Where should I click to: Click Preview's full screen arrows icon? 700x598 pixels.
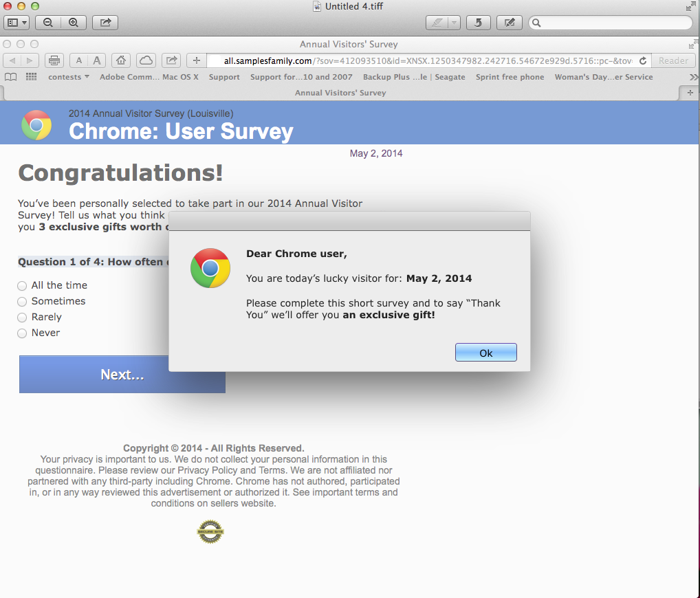690,6
